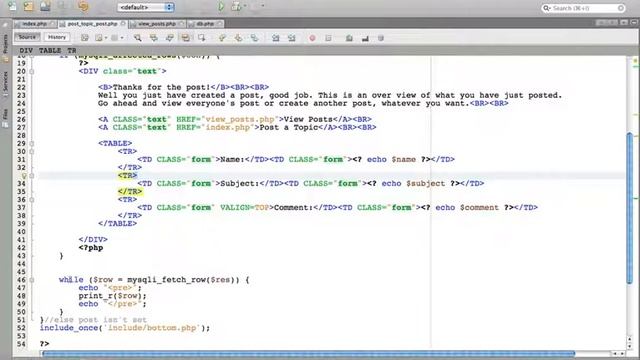Click the New Project icon

29,6
